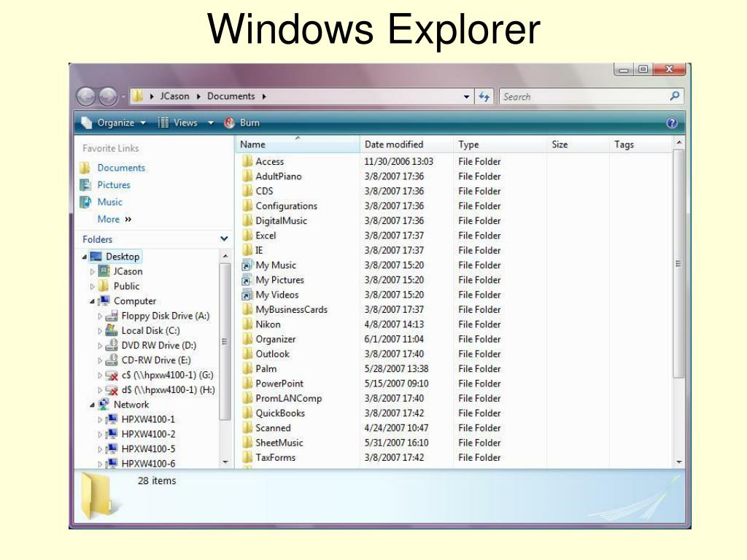Click the JCason breadcrumb in address bar
The width and height of the screenshot is (747, 560).
click(x=174, y=96)
